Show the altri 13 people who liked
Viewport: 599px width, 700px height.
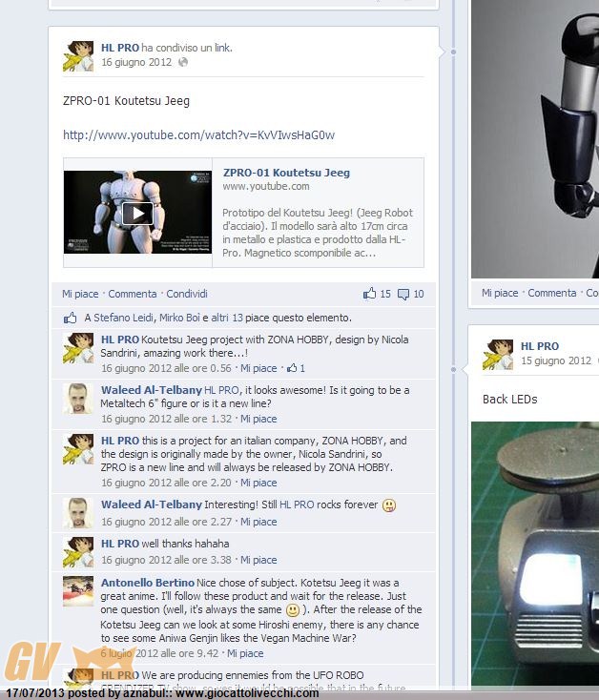[x=227, y=318]
